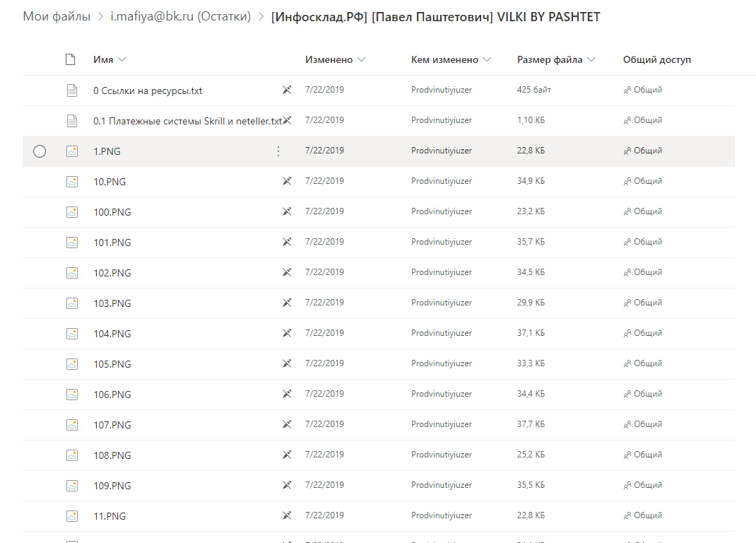The height and width of the screenshot is (543, 756).
Task: Open file 0.1 Платежные системы Skrill и neteller.txt
Action: (x=187, y=121)
